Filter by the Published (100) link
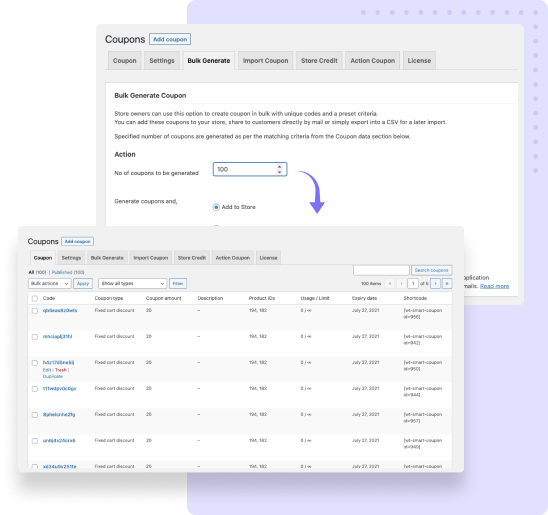 point(68,272)
